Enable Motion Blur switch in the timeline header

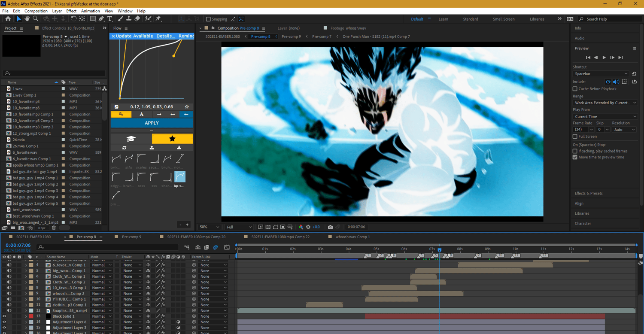pos(216,247)
